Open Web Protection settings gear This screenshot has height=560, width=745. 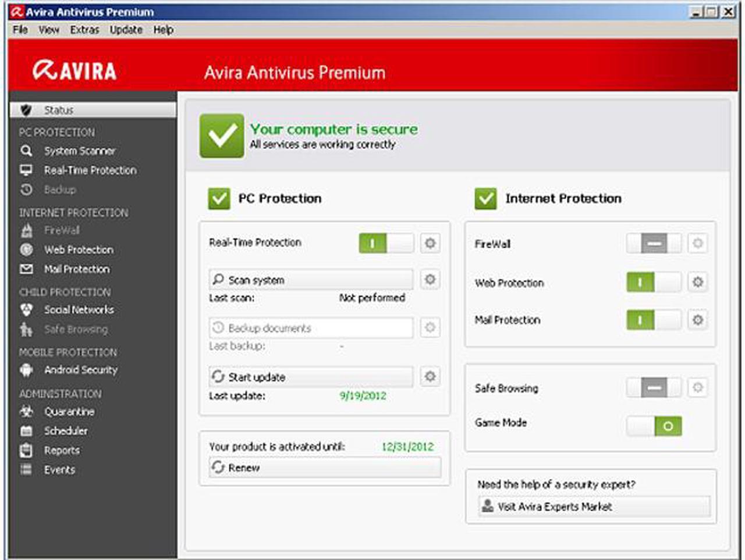click(697, 283)
